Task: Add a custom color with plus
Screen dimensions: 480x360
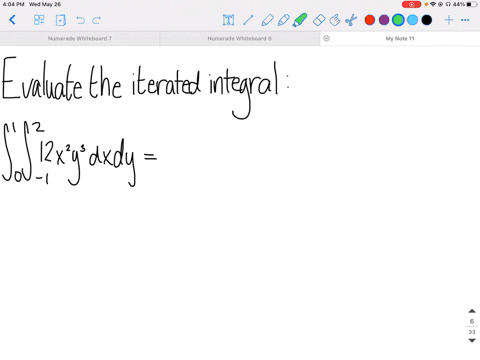Action: (449, 20)
